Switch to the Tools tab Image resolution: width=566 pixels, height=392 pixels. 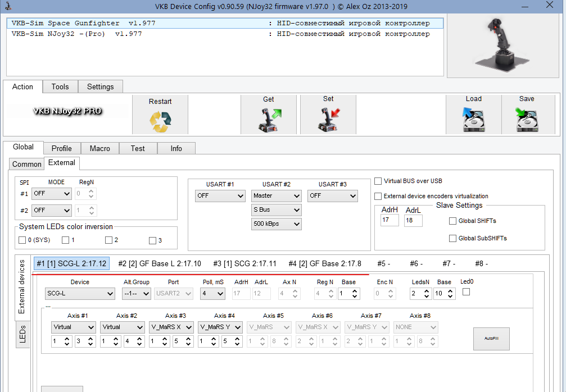point(60,86)
